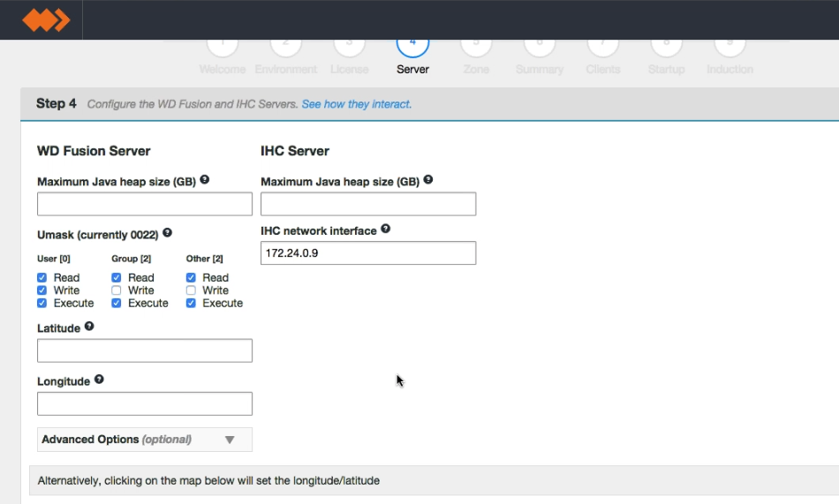
Task: Toggle User Read checkbox
Action: [x=42, y=278]
